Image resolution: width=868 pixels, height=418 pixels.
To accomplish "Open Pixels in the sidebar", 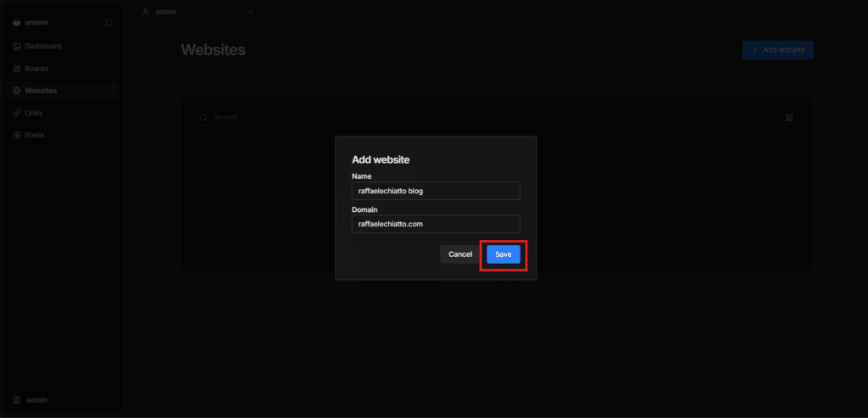I will (x=63, y=135).
